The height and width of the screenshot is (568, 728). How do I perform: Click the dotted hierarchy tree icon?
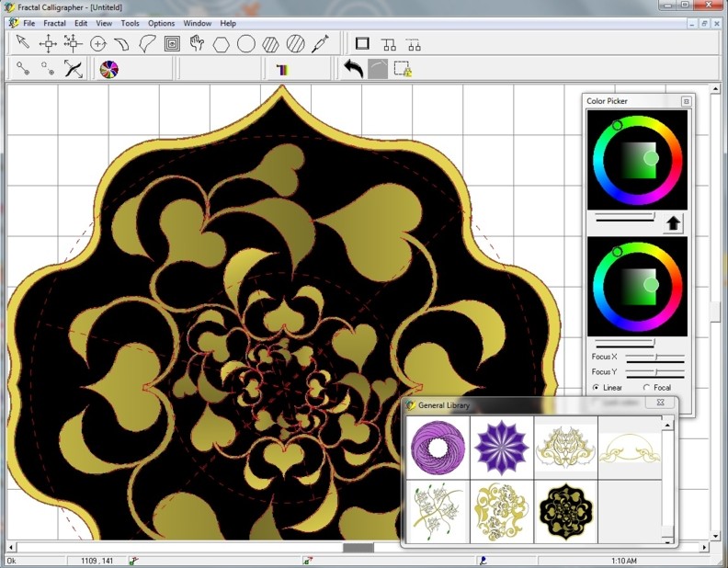414,44
